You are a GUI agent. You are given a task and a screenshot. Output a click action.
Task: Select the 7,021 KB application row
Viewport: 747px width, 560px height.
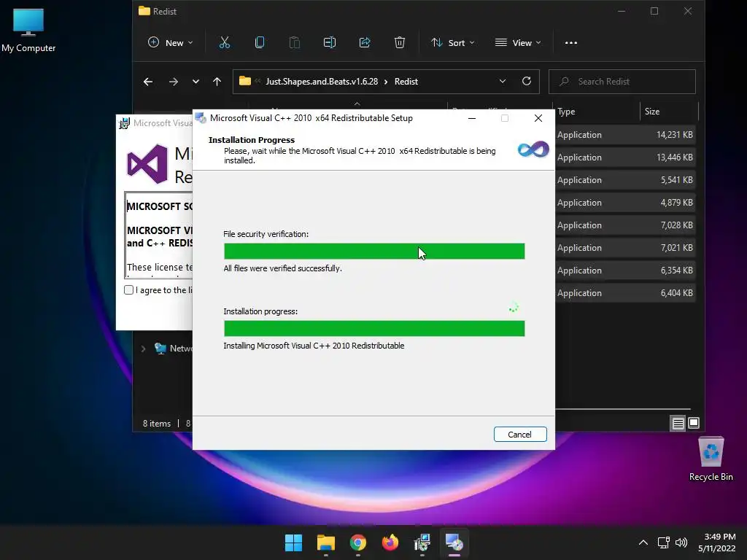[625, 248]
